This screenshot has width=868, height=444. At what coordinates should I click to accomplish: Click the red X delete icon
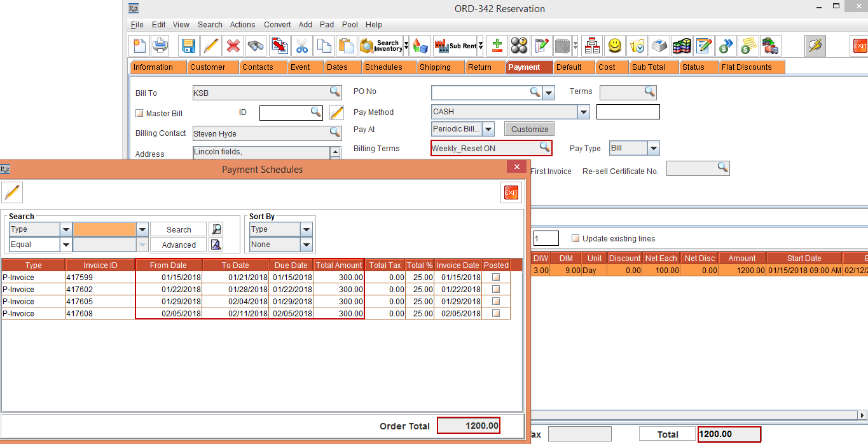[233, 46]
